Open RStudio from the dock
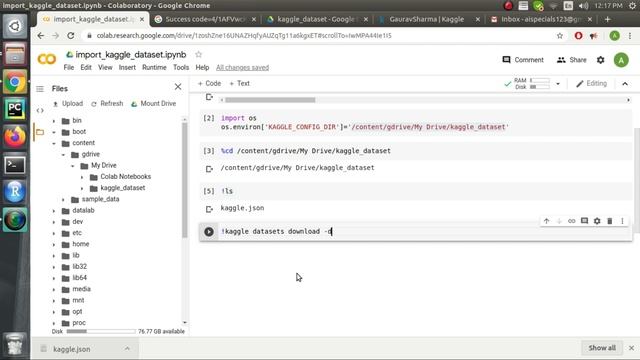 point(15,192)
